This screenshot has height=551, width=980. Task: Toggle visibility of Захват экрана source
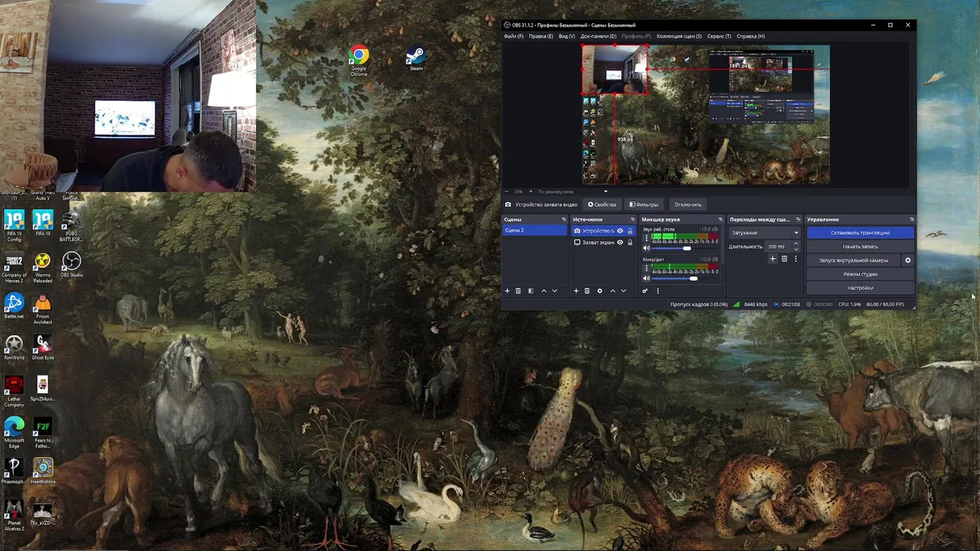[620, 243]
